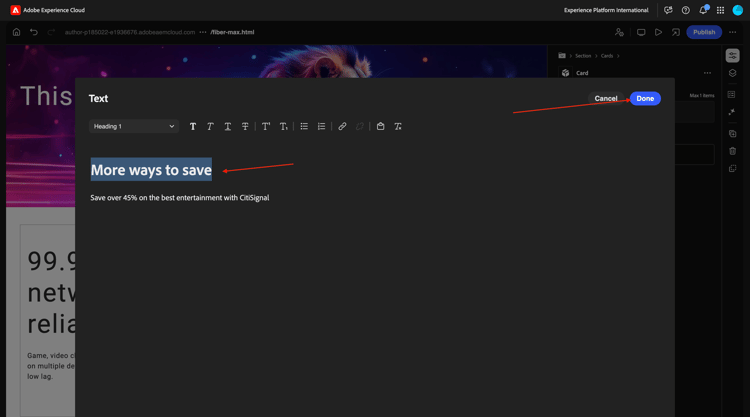Click the bag-shaped toolbar icon

click(380, 126)
